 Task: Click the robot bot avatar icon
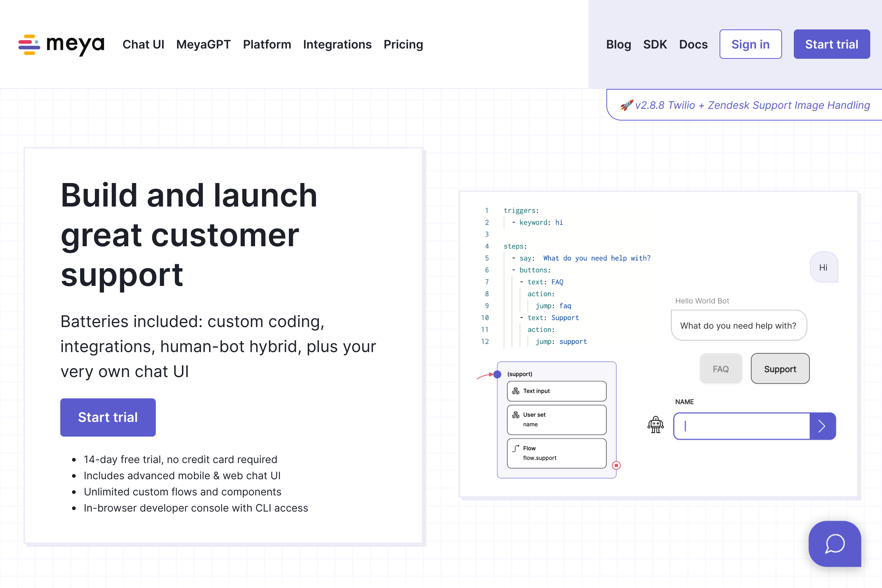[x=656, y=425]
